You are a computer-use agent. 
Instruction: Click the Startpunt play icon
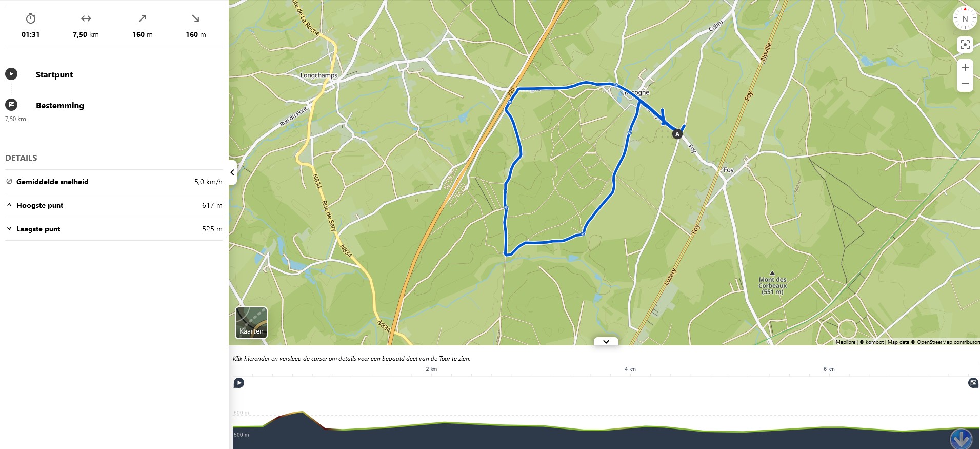[11, 74]
